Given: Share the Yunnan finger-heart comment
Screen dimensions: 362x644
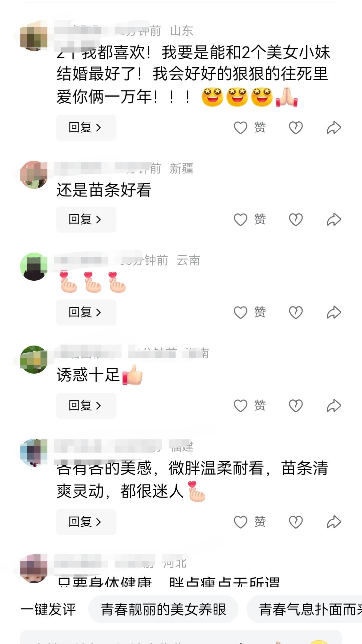Looking at the screenshot, I should tap(334, 312).
